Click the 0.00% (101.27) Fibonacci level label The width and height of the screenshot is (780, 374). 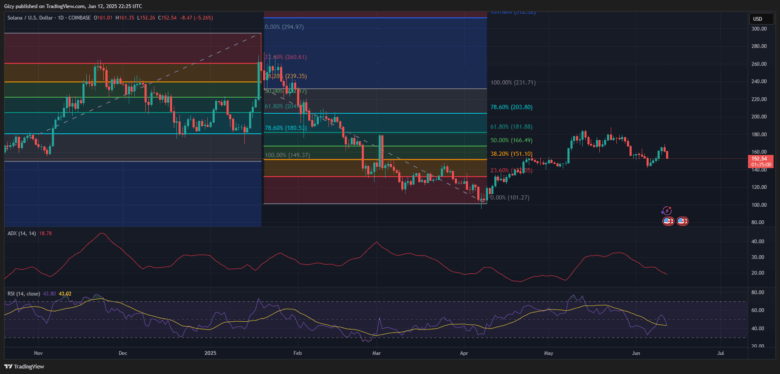(x=510, y=197)
